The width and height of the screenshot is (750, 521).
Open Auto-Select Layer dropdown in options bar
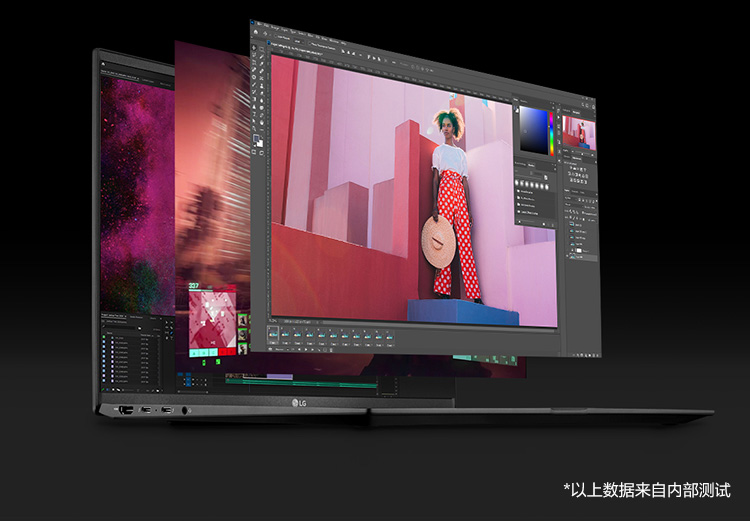[299, 42]
